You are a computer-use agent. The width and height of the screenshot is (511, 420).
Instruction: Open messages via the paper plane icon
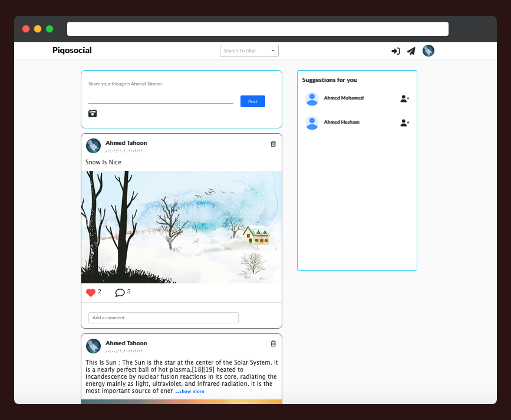pyautogui.click(x=411, y=51)
